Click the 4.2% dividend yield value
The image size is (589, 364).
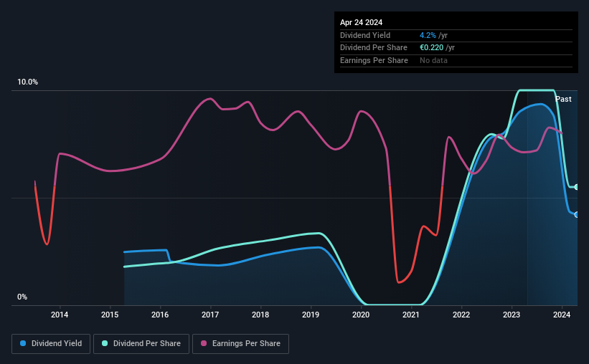coord(428,35)
